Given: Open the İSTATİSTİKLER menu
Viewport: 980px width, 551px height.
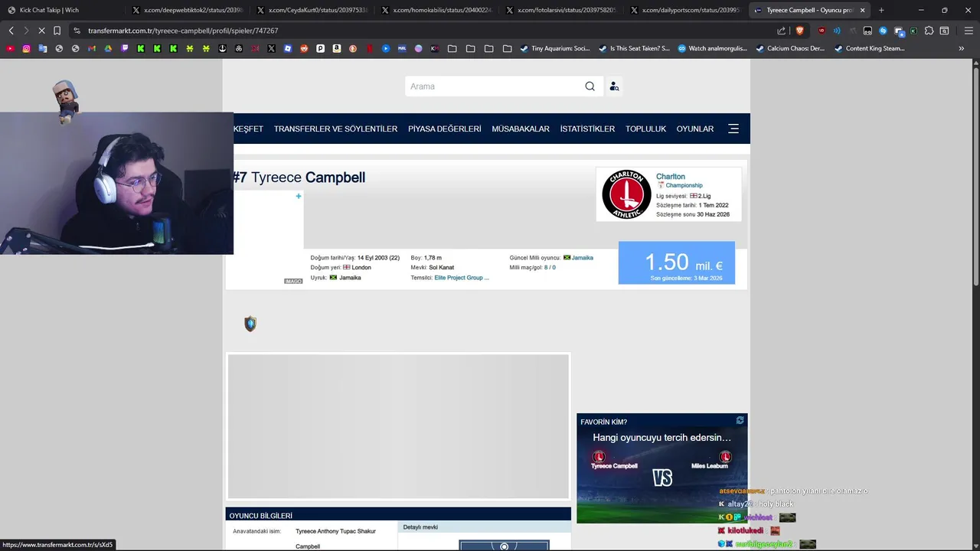Looking at the screenshot, I should pos(587,129).
